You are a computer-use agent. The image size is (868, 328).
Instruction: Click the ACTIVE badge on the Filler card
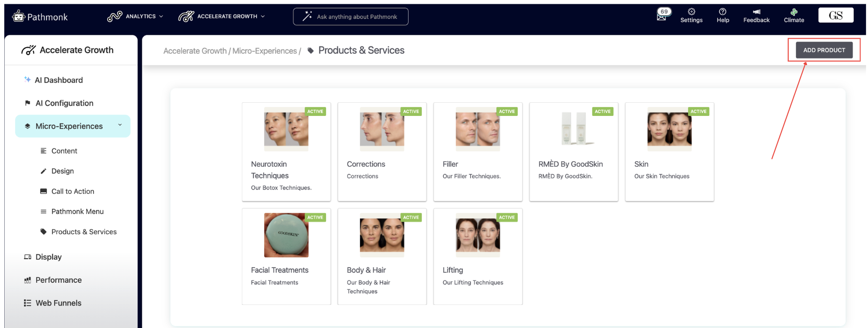507,112
